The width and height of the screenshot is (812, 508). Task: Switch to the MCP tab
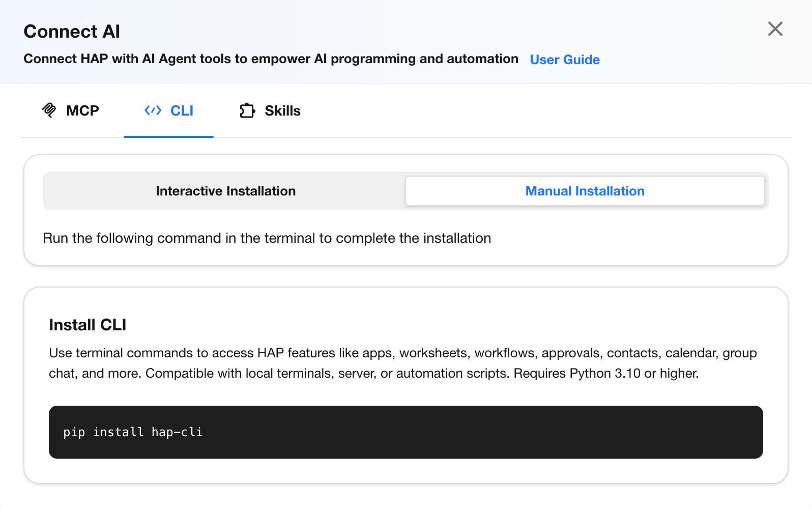71,110
